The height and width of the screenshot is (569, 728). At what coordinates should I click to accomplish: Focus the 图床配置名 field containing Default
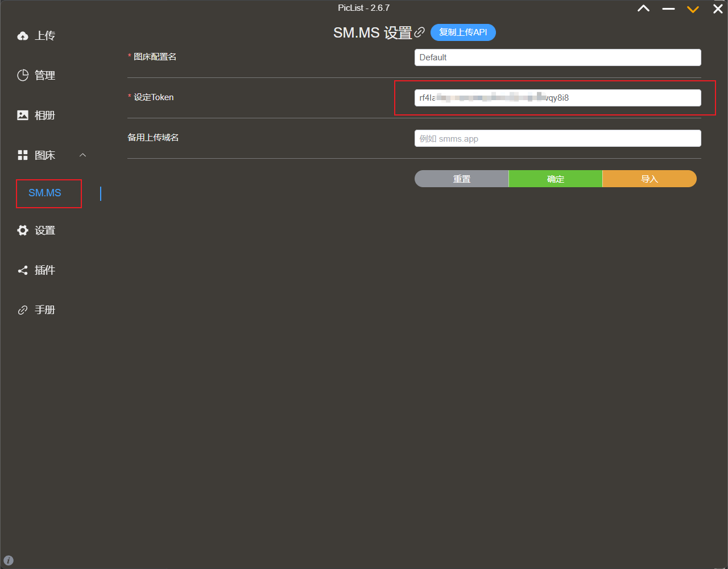tap(557, 57)
